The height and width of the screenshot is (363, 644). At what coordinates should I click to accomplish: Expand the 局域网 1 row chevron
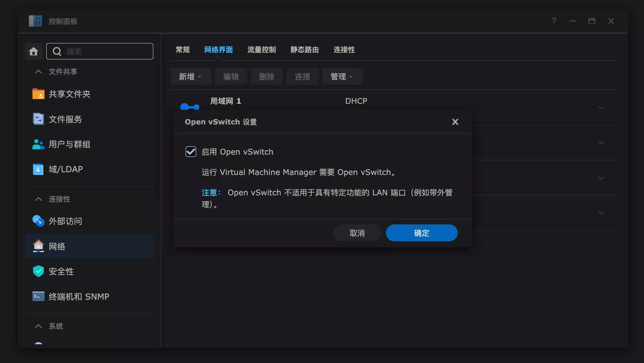coord(601,108)
